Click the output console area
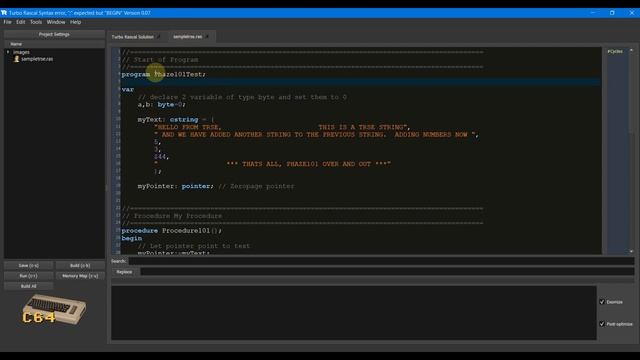 (354, 313)
